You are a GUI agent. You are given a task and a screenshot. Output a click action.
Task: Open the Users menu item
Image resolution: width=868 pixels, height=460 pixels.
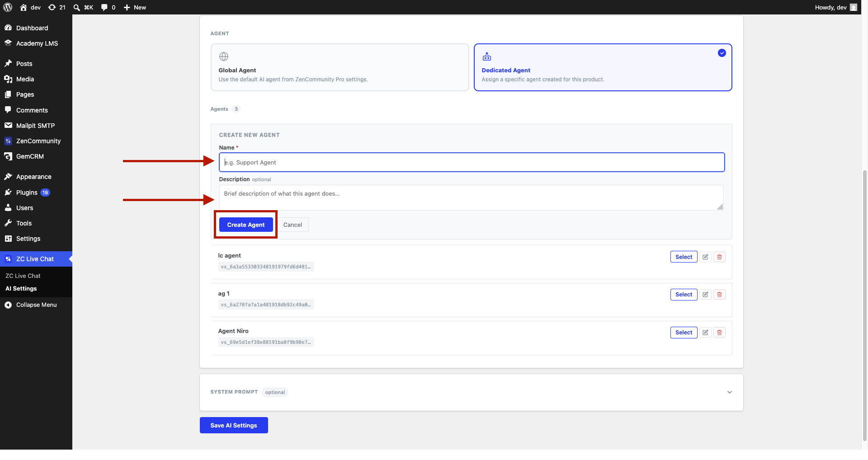[36, 208]
